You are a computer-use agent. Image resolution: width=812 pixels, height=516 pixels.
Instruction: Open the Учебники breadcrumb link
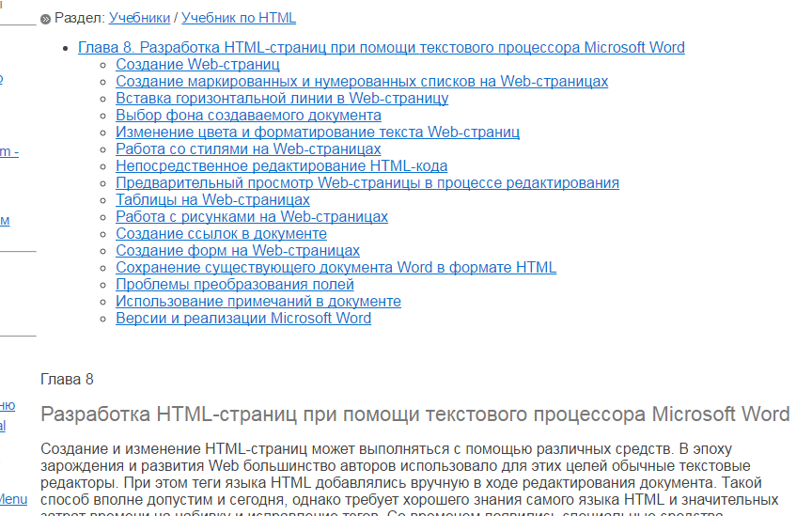click(x=139, y=18)
